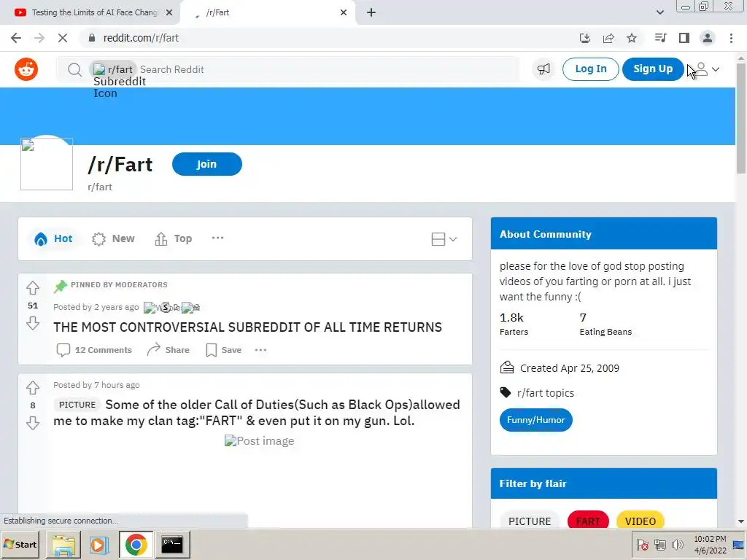This screenshot has width=747, height=560.
Task: Click the broken Post image placeholder
Action: coord(259,441)
